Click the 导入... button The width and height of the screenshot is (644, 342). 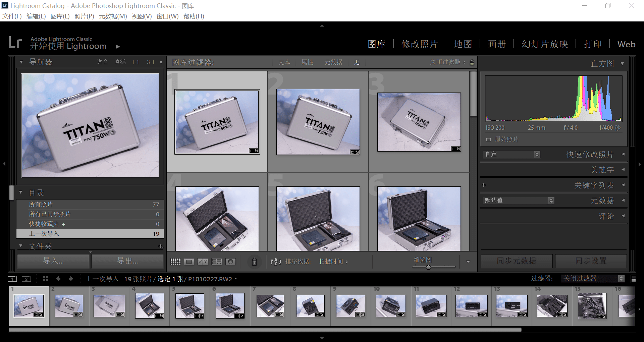click(53, 261)
